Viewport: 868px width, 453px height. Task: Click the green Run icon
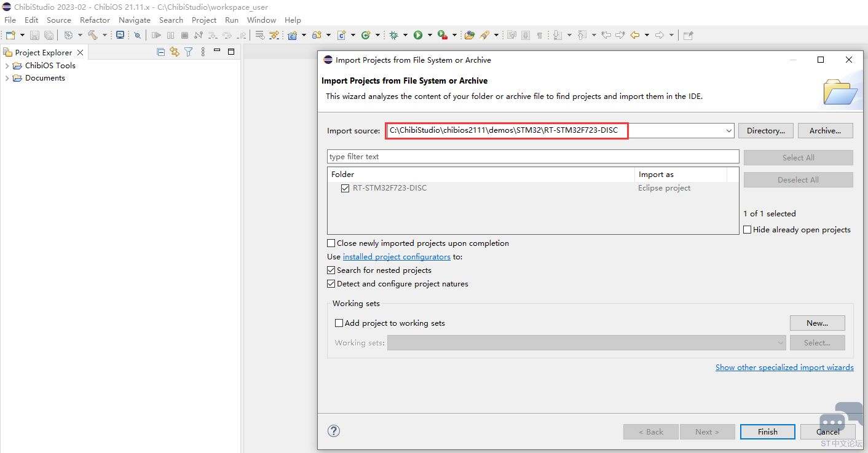(418, 35)
